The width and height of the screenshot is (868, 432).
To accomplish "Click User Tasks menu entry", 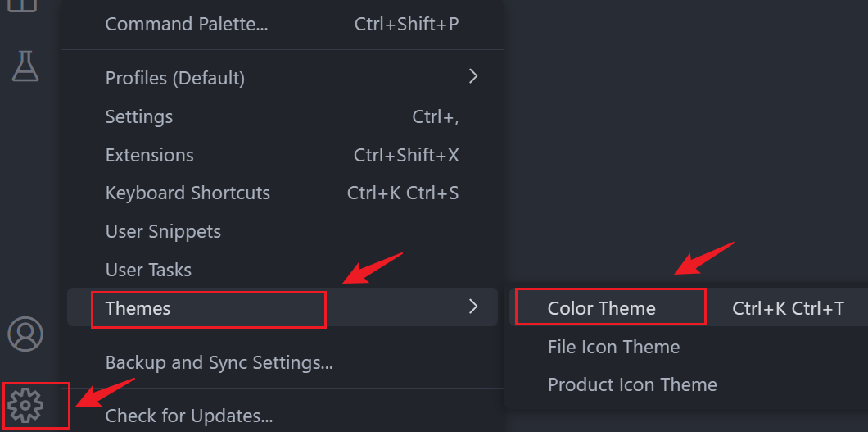I will (x=148, y=271).
